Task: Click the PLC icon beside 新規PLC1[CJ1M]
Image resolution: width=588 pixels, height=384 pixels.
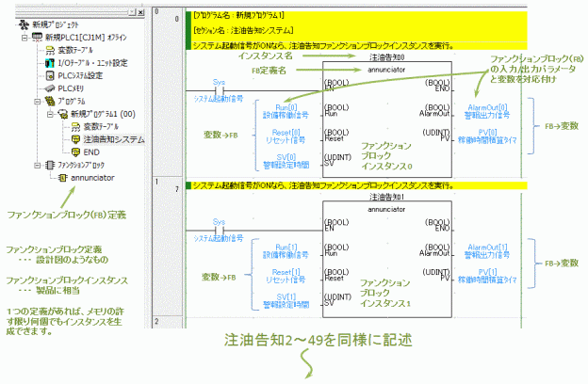Action: pos(37,37)
